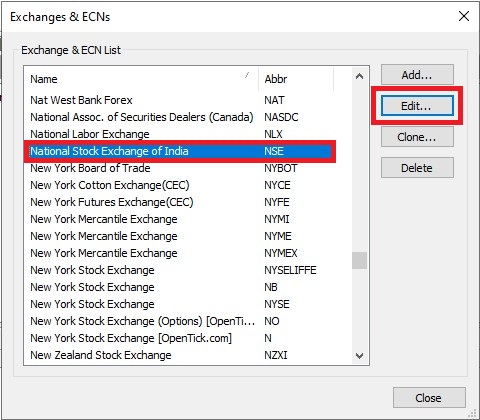Select New York Stock Exchange NYSE row

click(x=180, y=304)
